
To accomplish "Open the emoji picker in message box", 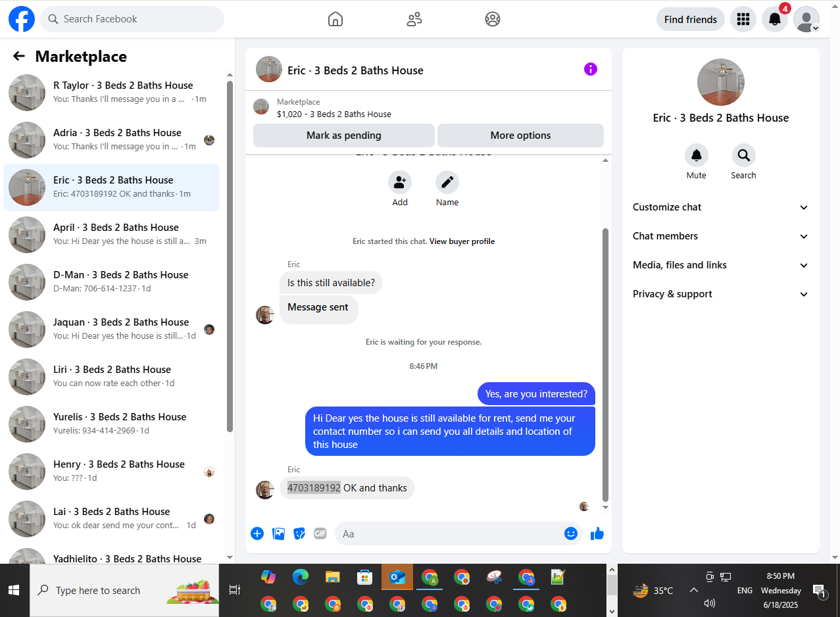I will (x=571, y=533).
